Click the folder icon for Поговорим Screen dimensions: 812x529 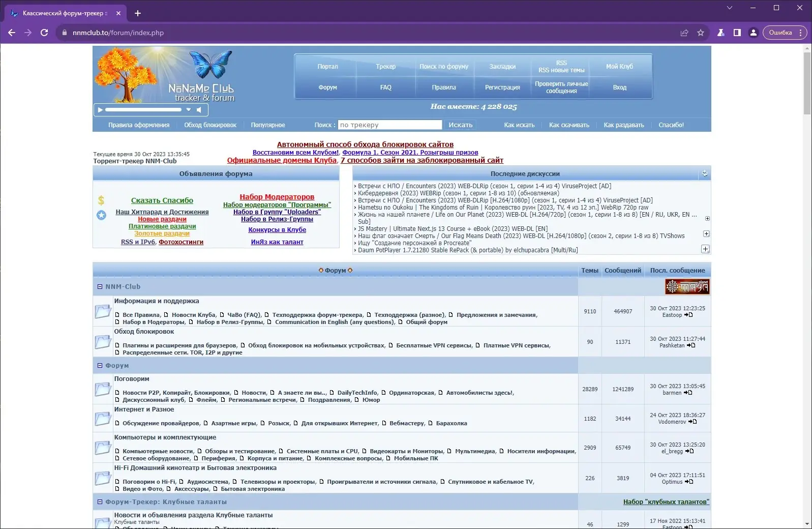(103, 389)
